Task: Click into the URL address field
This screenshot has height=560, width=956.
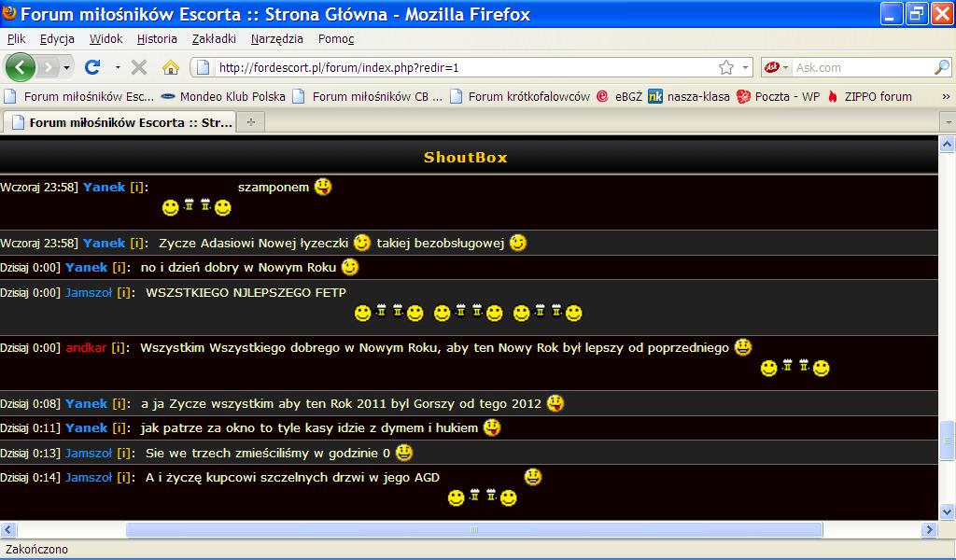Action: pos(457,67)
